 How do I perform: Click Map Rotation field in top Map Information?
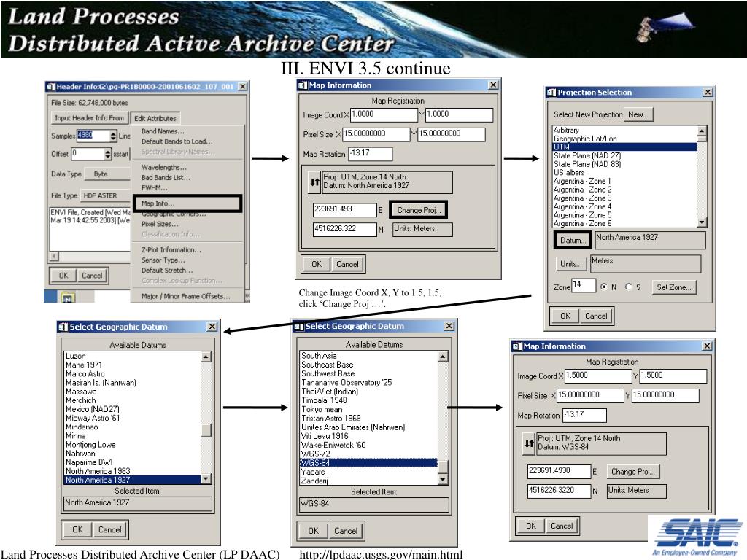point(370,154)
